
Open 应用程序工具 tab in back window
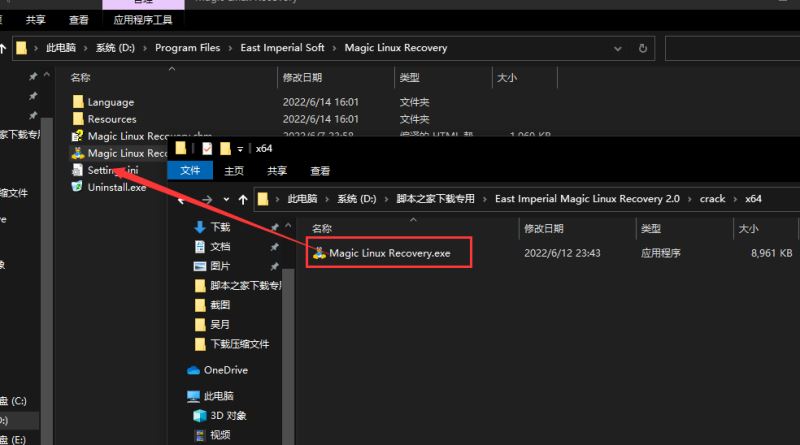pos(142,20)
